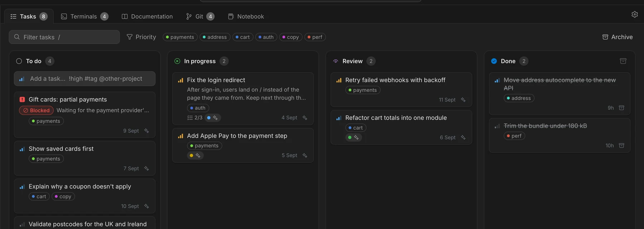
Task: Click blue agent status pill on login redirect card
Action: (213, 118)
